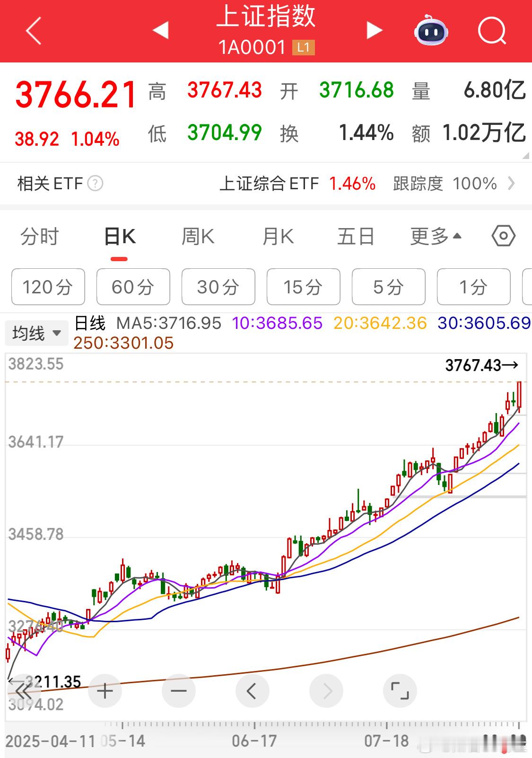
Task: Open the 均线 indicator dropdown
Action: (x=36, y=334)
